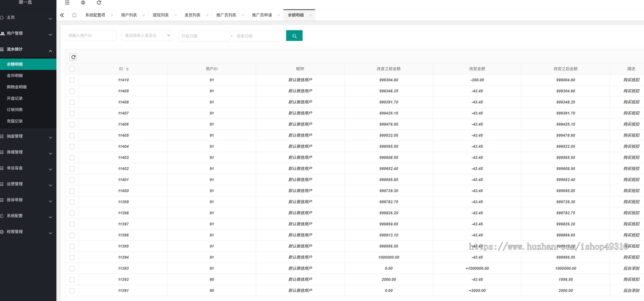Expand the 投诉举报 sidebar menu

28,200
